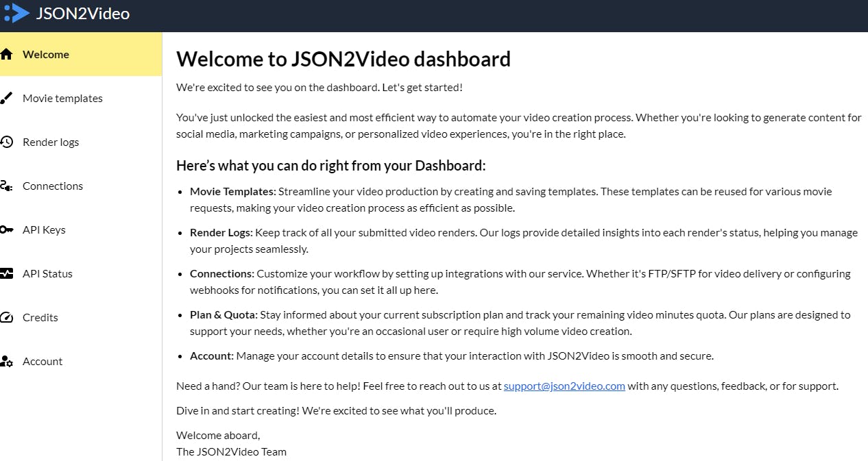
Task: Click the gauge icon for Credits
Action: pyautogui.click(x=6, y=317)
